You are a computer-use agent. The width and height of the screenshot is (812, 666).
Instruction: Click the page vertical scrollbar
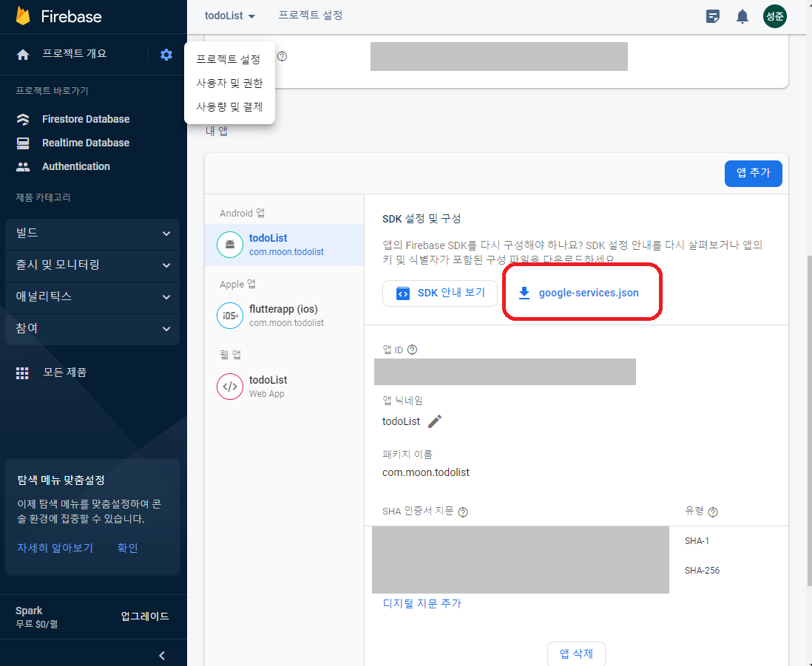coord(809,420)
